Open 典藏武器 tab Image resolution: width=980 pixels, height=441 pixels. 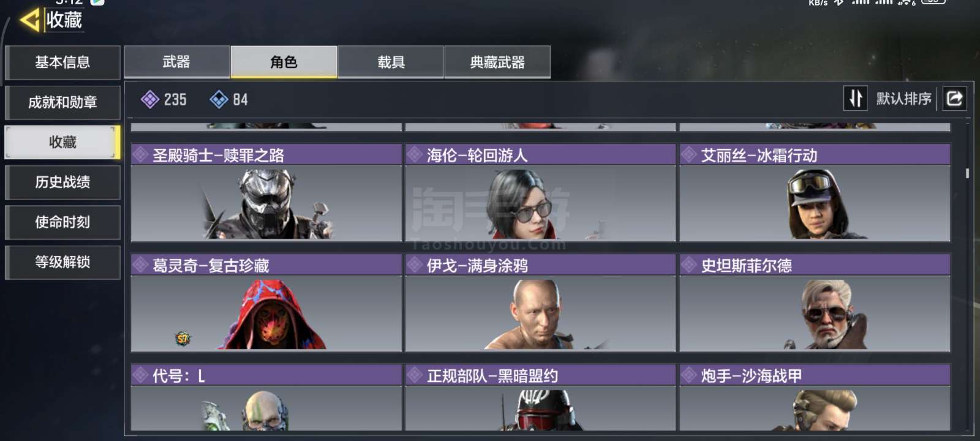tap(497, 62)
